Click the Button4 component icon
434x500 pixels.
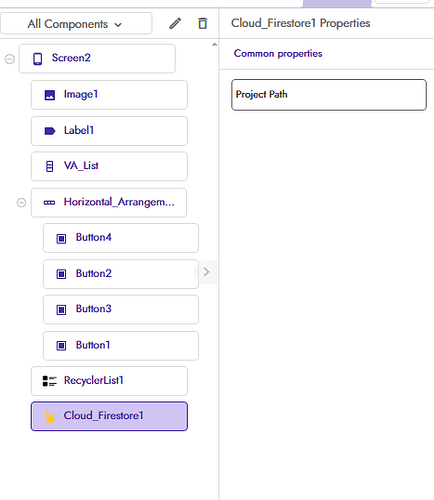click(x=61, y=239)
